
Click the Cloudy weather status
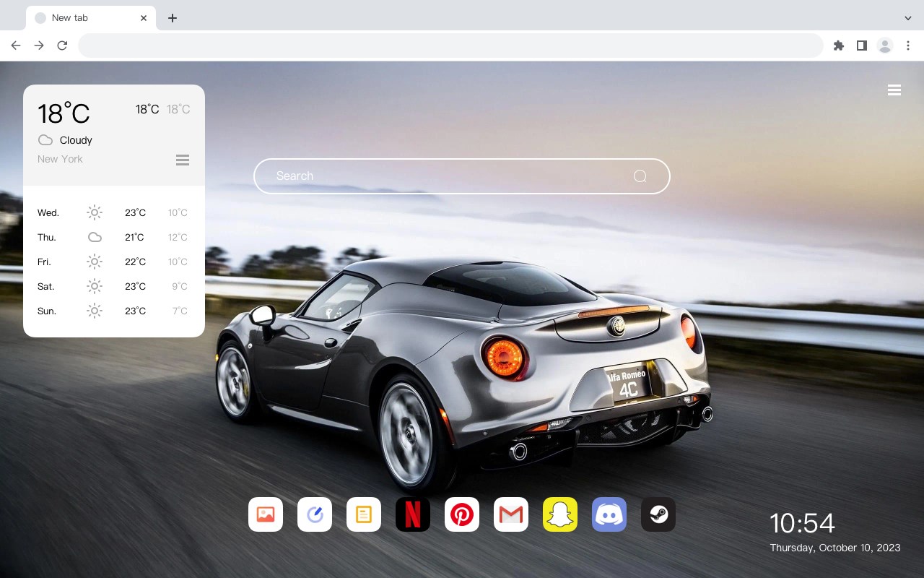(76, 140)
